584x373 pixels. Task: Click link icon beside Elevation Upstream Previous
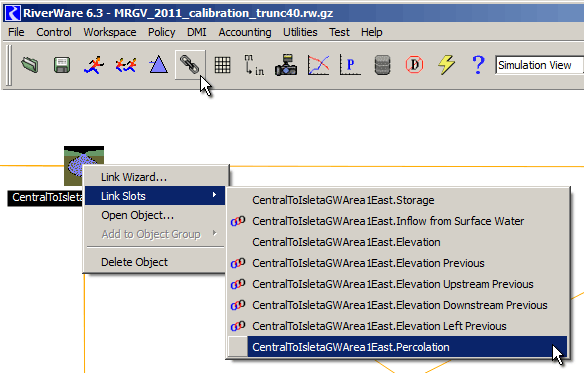[x=238, y=284]
